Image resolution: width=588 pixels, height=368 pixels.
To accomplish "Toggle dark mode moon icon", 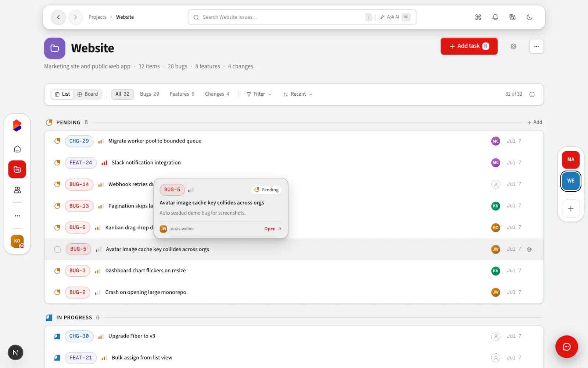I will click(530, 17).
